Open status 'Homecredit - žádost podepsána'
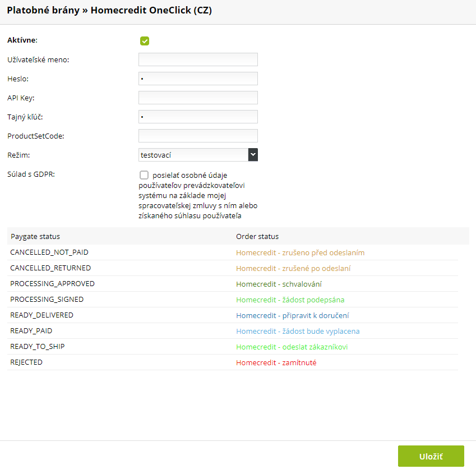The image size is (476, 469). click(x=290, y=300)
